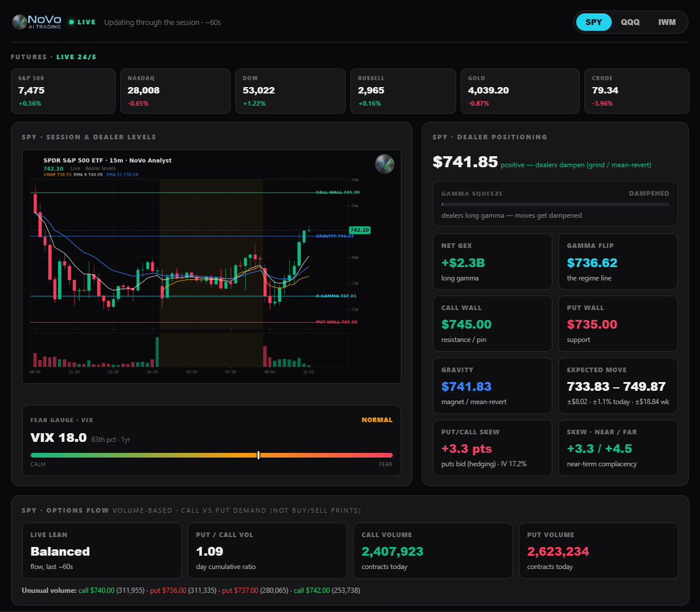Open the CRUDE futures card
The image size is (700, 612).
click(x=637, y=91)
